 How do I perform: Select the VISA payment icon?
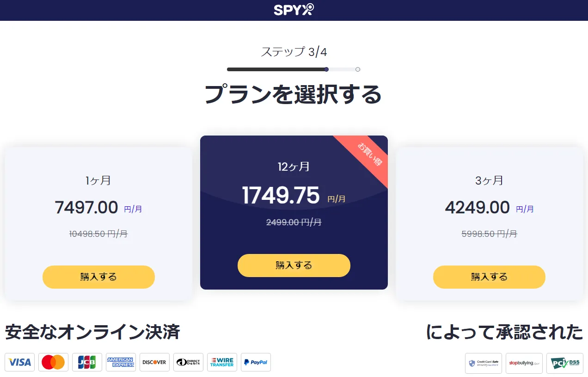point(19,362)
